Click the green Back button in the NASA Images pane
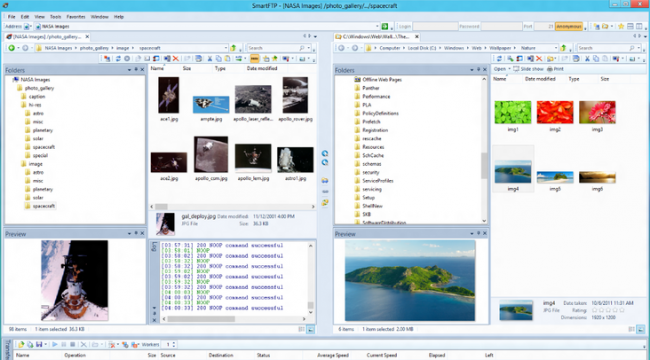 (x=11, y=48)
